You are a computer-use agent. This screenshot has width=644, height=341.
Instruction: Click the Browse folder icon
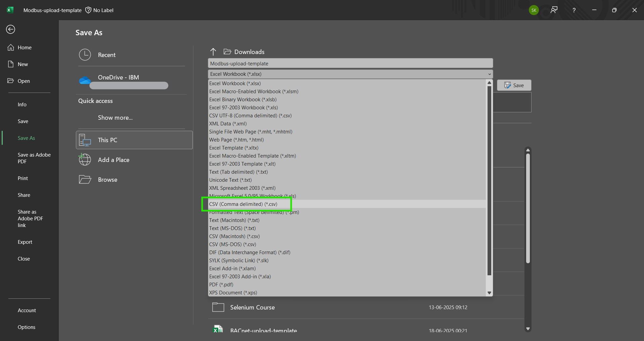click(85, 179)
